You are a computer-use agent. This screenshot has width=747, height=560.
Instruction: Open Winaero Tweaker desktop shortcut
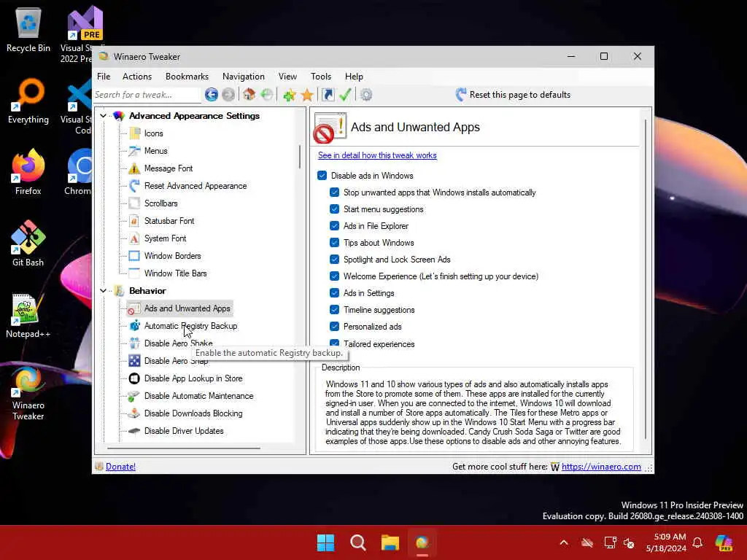coord(28,393)
